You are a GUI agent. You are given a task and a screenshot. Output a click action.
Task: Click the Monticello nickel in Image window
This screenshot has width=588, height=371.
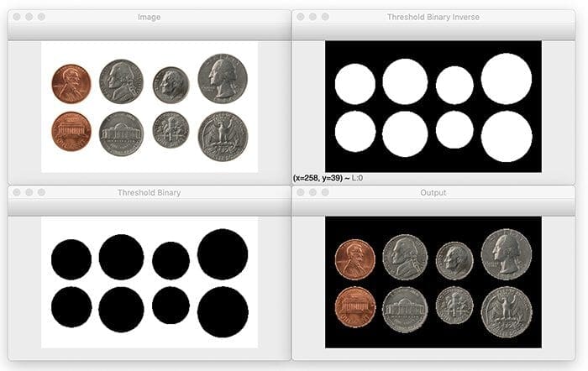coord(121,133)
